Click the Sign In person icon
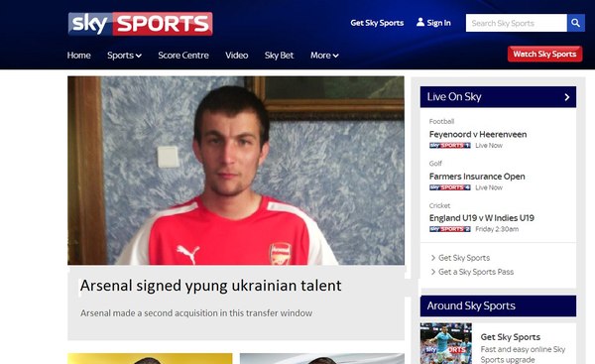Screen dimensions: 595x364 [420, 23]
